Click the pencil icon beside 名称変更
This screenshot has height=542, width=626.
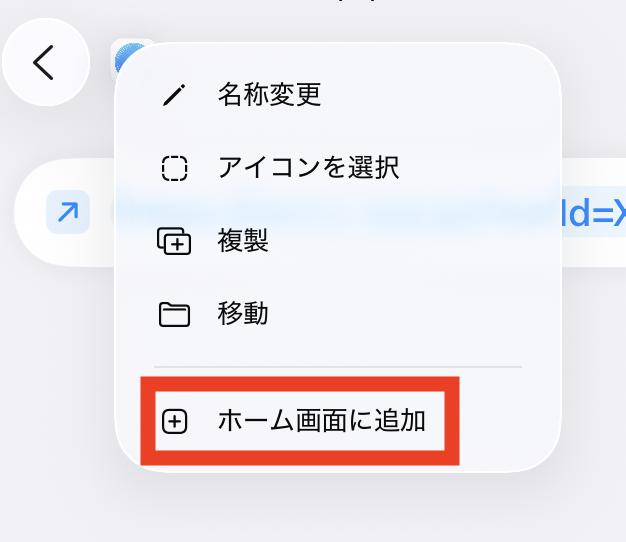[174, 95]
